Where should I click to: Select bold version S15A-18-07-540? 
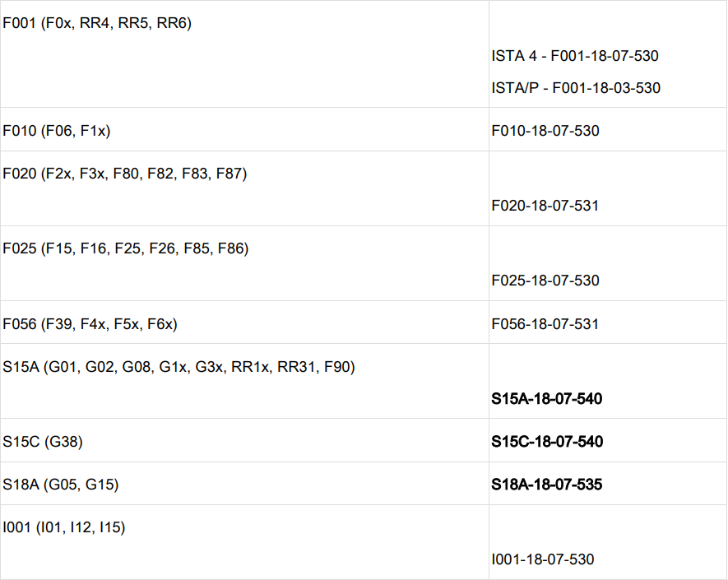547,399
